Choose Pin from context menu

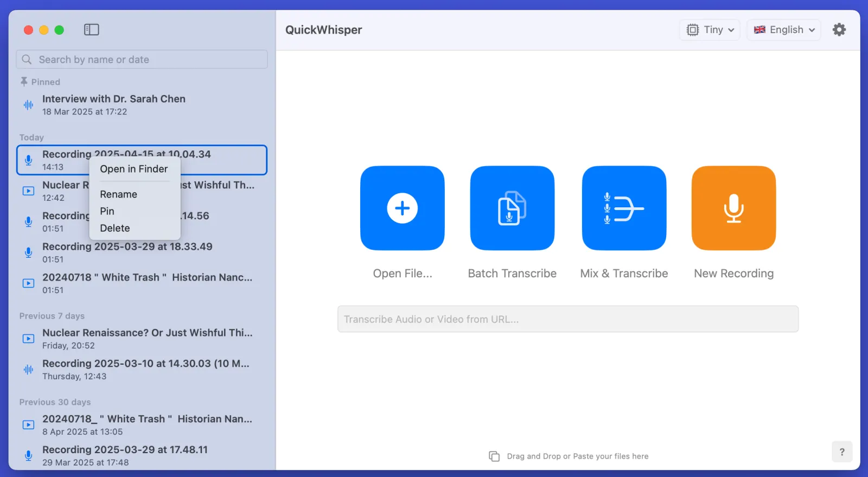[x=107, y=211]
